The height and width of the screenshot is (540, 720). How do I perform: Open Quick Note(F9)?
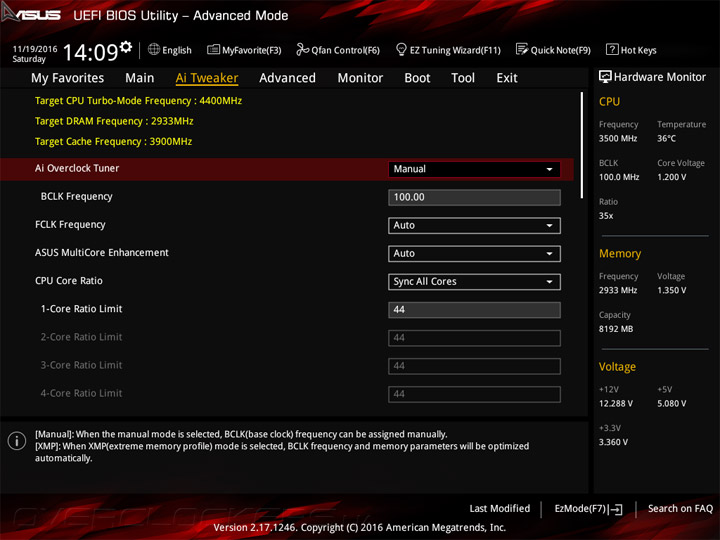pos(561,50)
